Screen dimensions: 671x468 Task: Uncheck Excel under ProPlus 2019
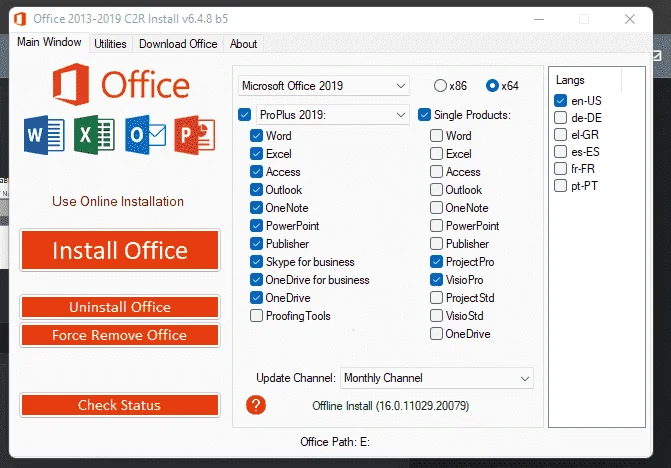256,154
